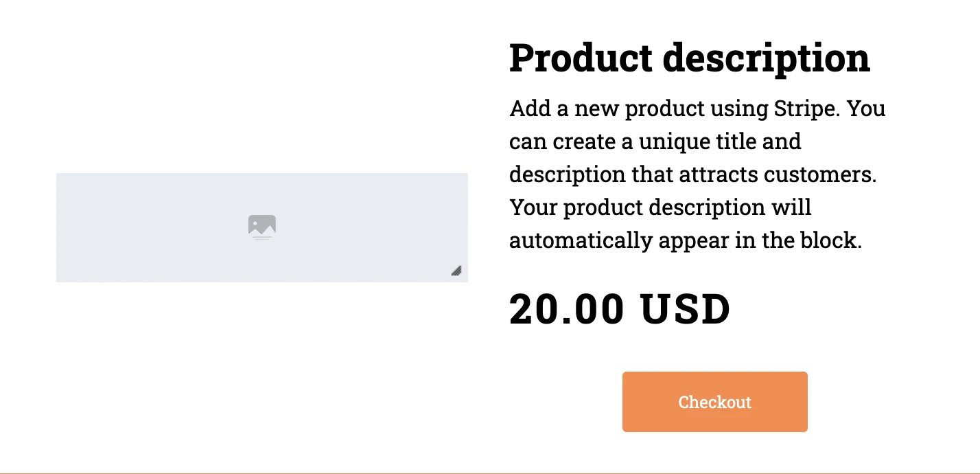The image size is (980, 474).
Task: Click the thin divider line at bottom
Action: click(x=490, y=473)
